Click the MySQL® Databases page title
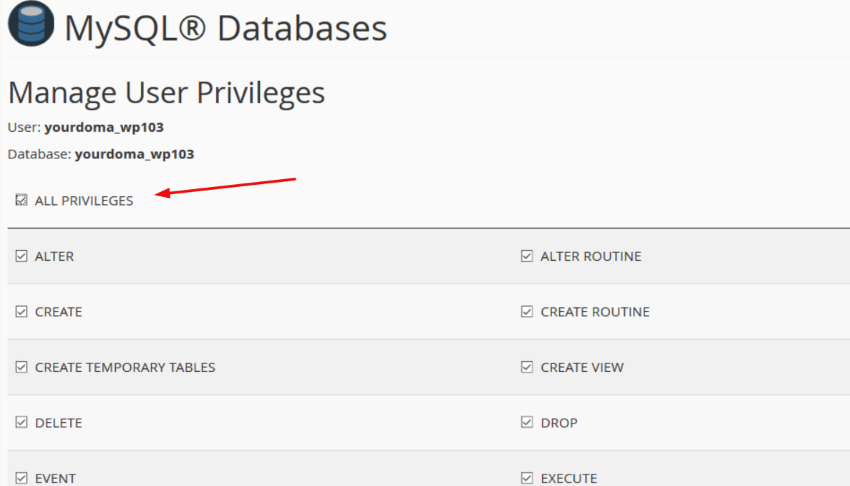The height and width of the screenshot is (486, 850). [x=225, y=28]
